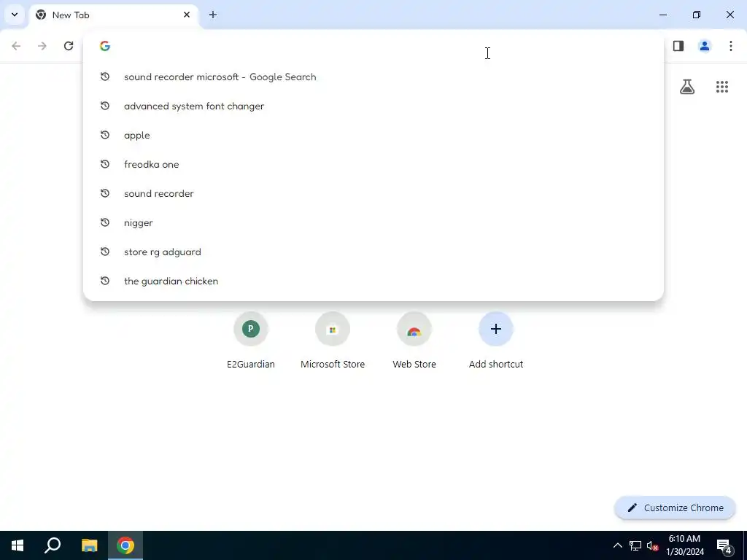Open the Google apps grid
This screenshot has width=747, height=560.
point(722,87)
